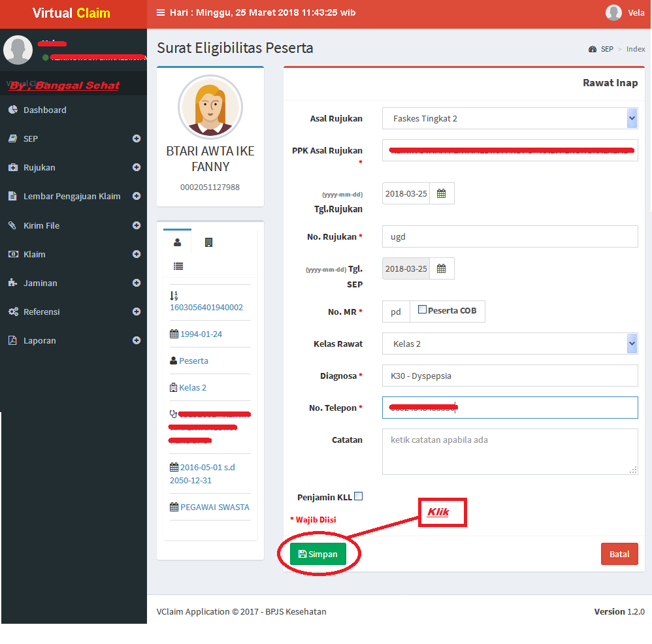Toggle the hamburger sidebar menu icon
This screenshot has height=644, width=652.
pos(161,12)
